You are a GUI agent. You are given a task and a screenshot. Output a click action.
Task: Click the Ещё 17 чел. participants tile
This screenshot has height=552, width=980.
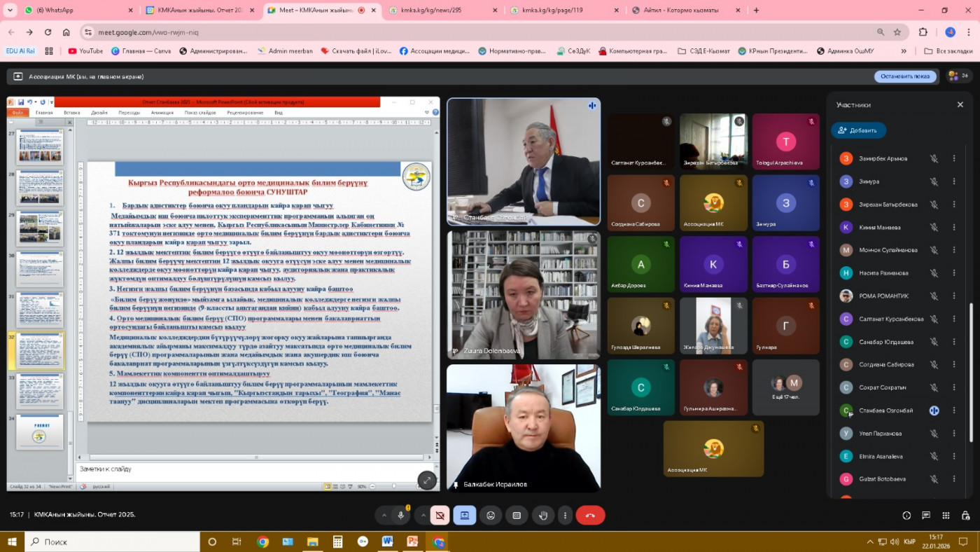coord(785,387)
